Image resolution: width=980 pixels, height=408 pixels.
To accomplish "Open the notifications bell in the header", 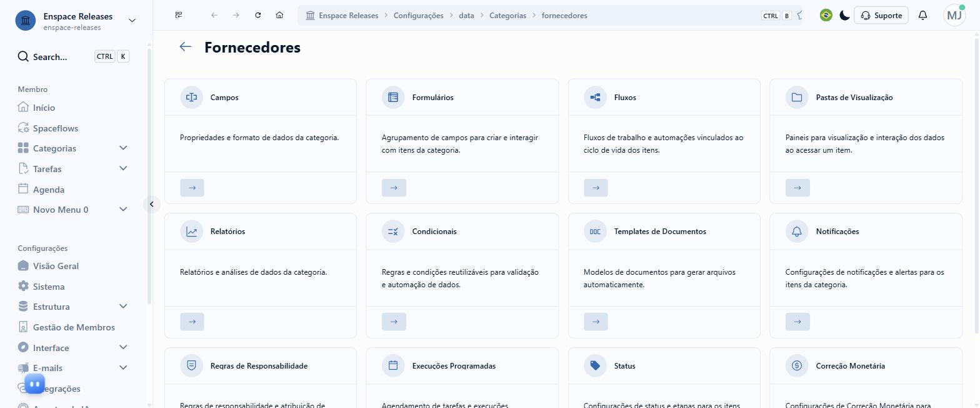I will [x=922, y=16].
